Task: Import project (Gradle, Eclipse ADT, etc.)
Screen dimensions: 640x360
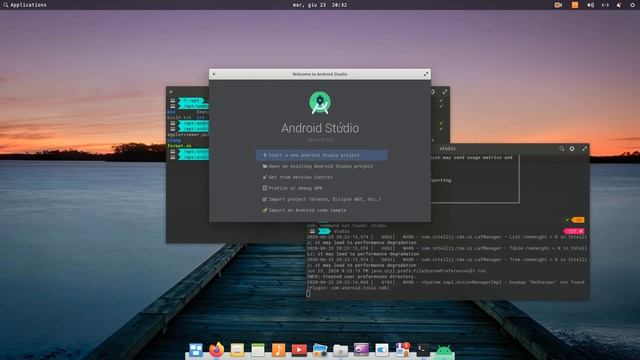Action: point(322,199)
